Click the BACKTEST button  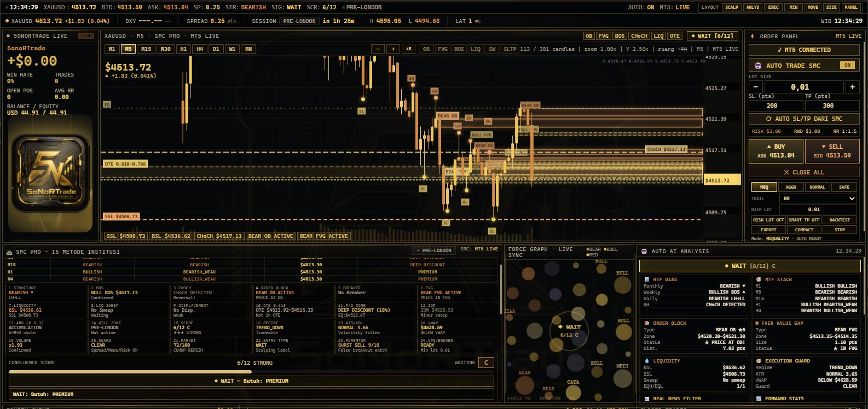(x=840, y=220)
